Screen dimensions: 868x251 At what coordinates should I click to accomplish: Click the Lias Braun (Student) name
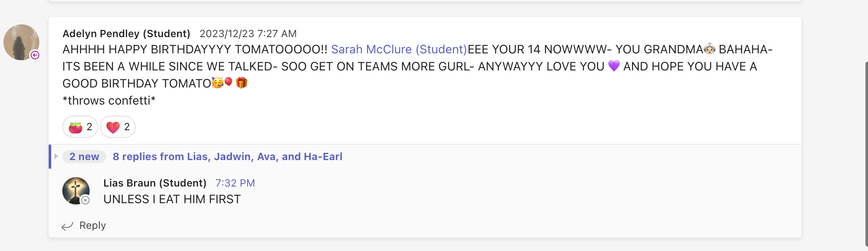coord(154,183)
